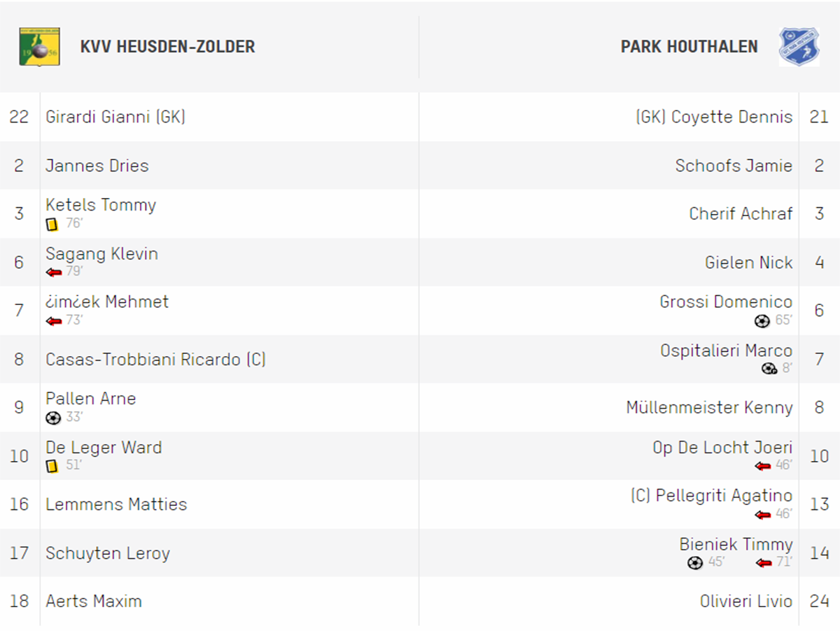
Task: Select player Müllenmeister Kenny
Action: [x=709, y=408]
